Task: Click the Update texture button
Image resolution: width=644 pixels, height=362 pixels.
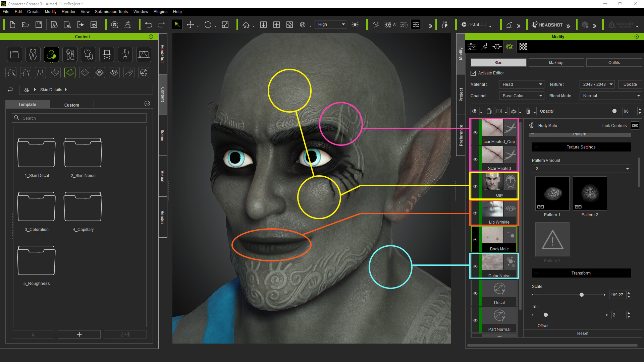Action: click(630, 84)
